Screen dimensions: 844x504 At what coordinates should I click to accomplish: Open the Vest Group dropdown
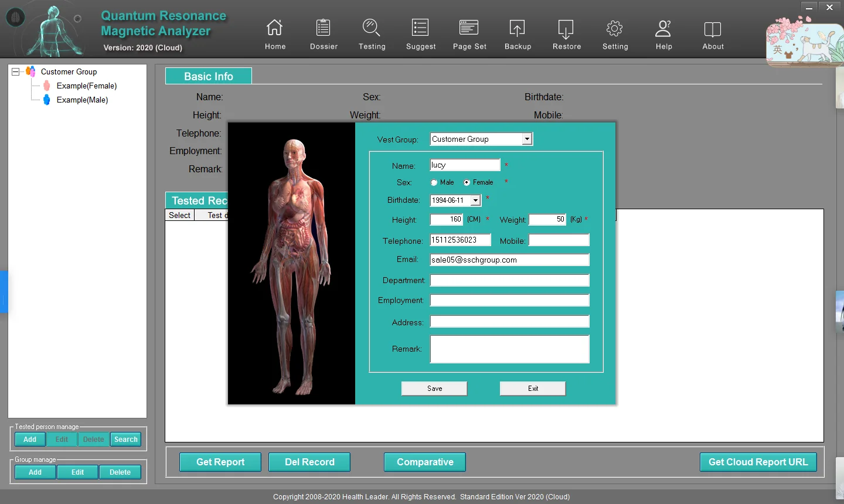(x=527, y=139)
